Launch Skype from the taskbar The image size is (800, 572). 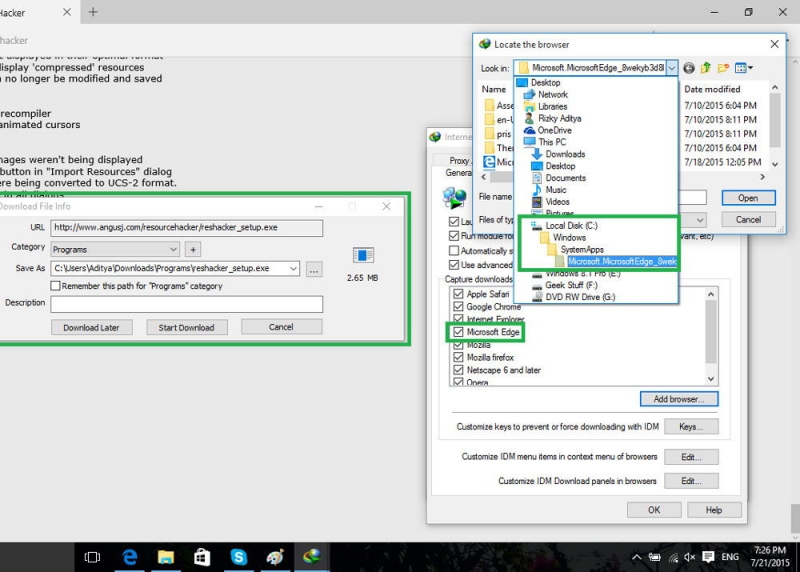point(238,557)
